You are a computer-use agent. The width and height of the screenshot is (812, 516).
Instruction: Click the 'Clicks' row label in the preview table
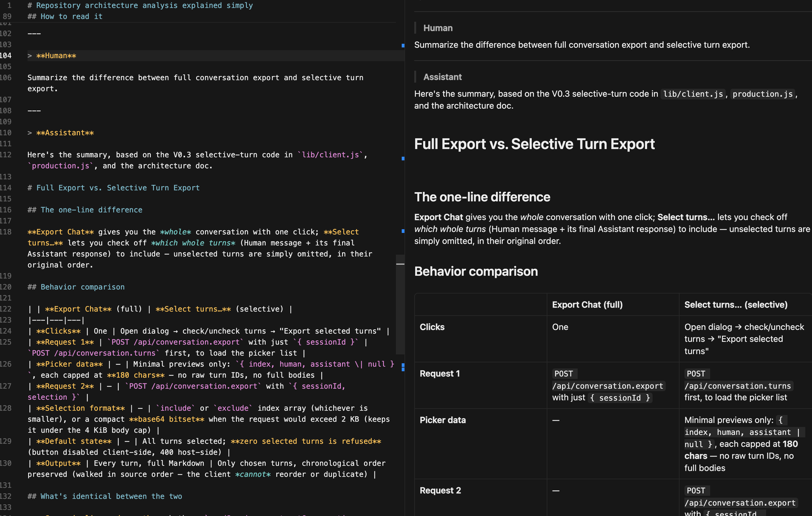pyautogui.click(x=432, y=327)
